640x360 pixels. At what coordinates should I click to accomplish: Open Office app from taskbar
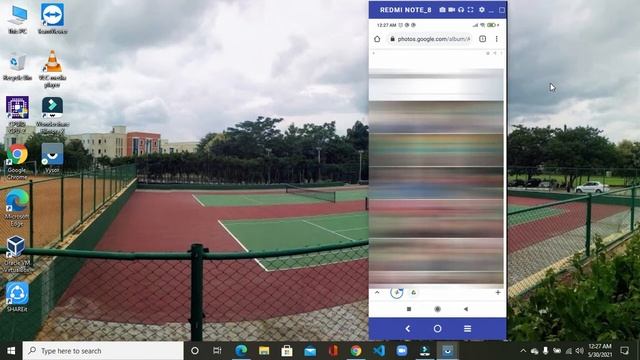[333, 351]
